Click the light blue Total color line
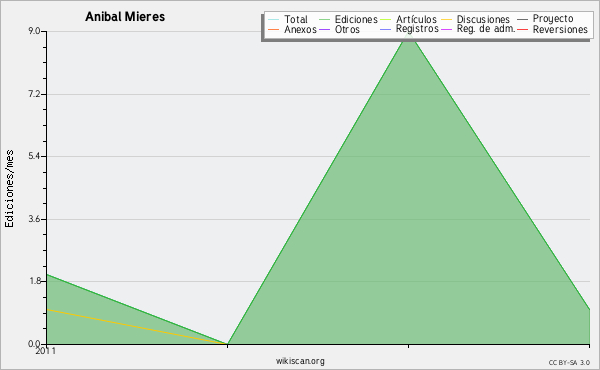Image resolution: width=600 pixels, height=370 pixels. (x=274, y=19)
